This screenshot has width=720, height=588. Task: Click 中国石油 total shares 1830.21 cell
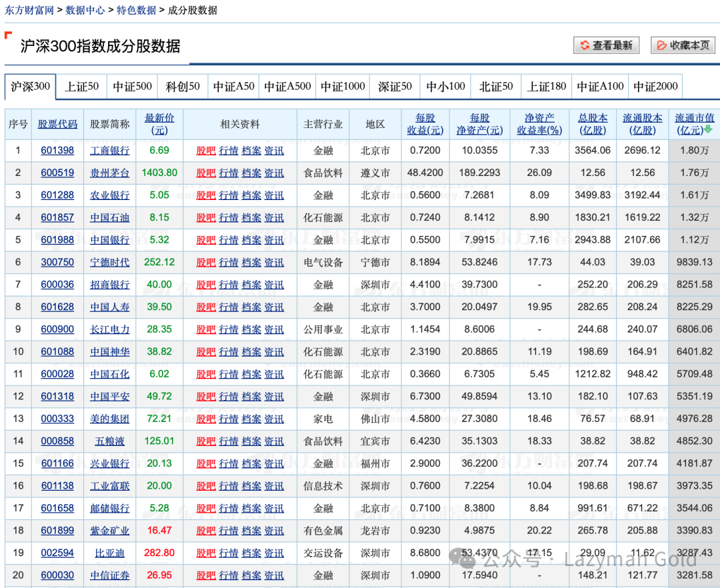click(593, 217)
